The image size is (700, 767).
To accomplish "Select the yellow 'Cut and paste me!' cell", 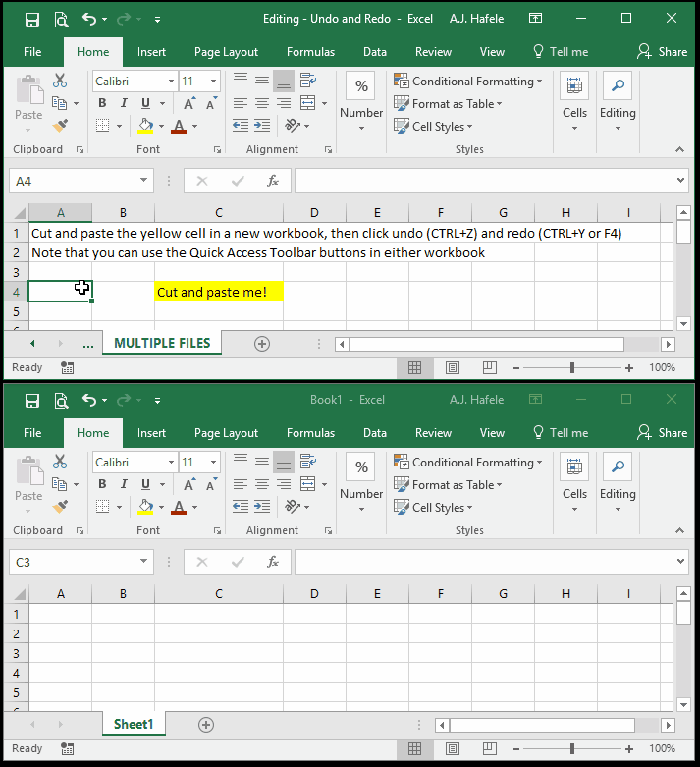I will 219,292.
